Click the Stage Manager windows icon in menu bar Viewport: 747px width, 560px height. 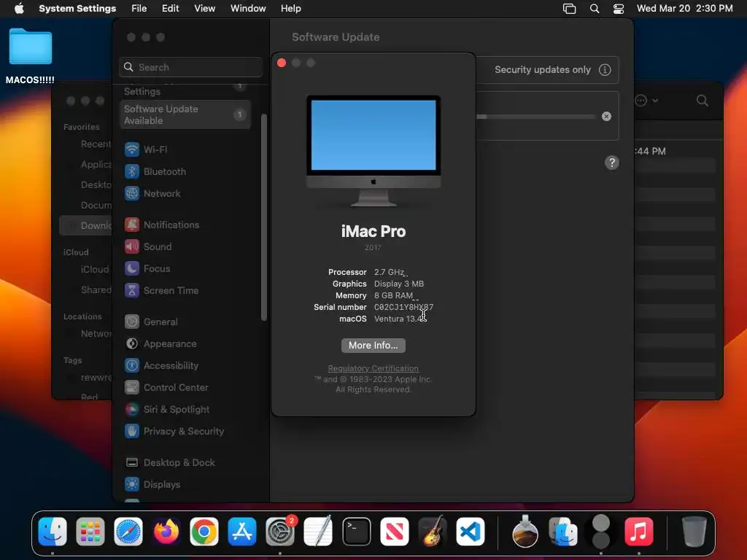(x=569, y=9)
